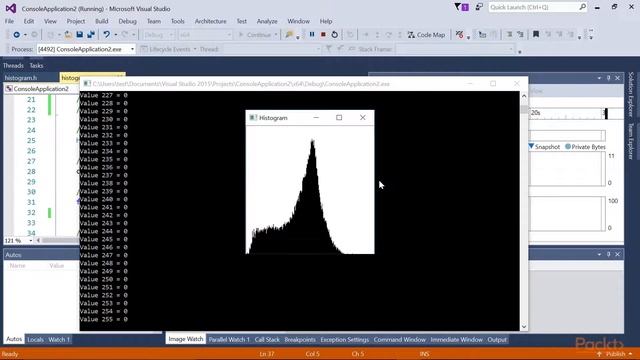Click the navigate backward arrow icon

(x=16, y=35)
